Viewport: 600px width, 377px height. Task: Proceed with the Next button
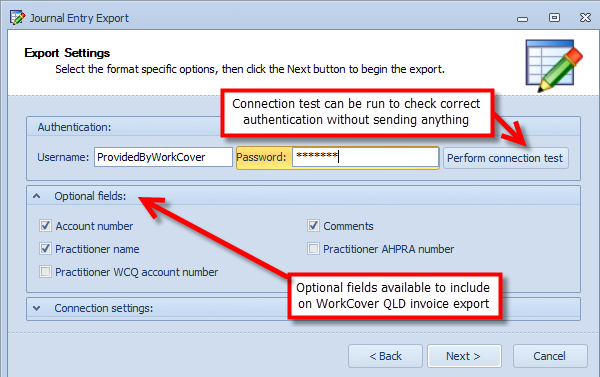click(464, 356)
